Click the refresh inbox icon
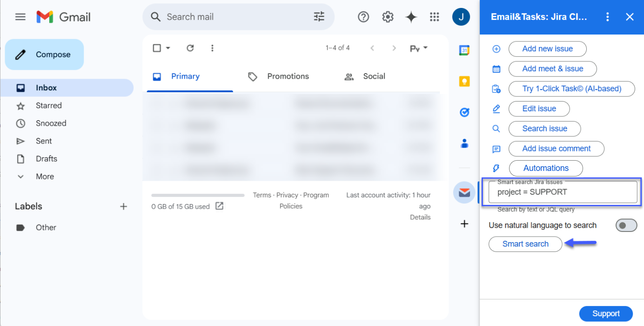The width and height of the screenshot is (644, 326). tap(190, 48)
